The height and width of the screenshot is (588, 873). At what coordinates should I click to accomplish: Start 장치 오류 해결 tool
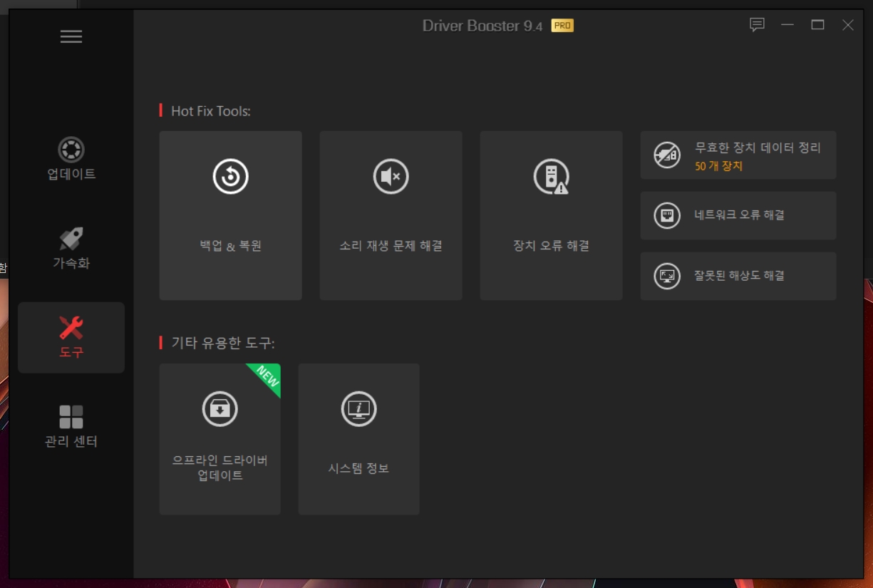pos(552,215)
